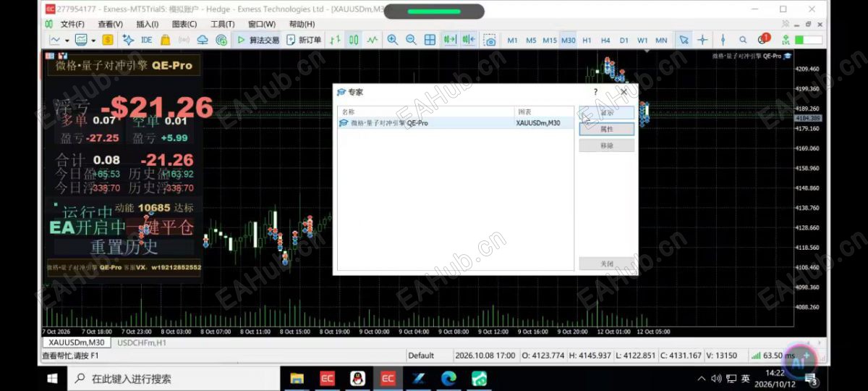Switch to bar chart display icon

point(336,40)
